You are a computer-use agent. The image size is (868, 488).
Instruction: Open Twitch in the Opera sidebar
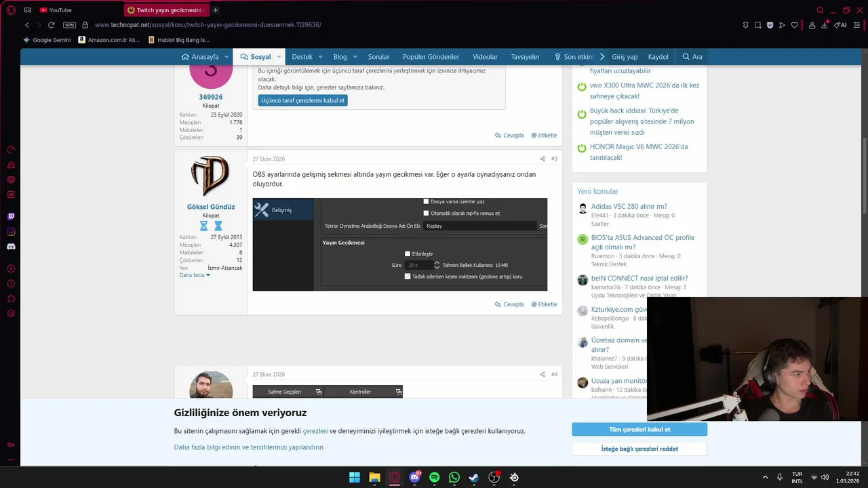[x=11, y=217]
